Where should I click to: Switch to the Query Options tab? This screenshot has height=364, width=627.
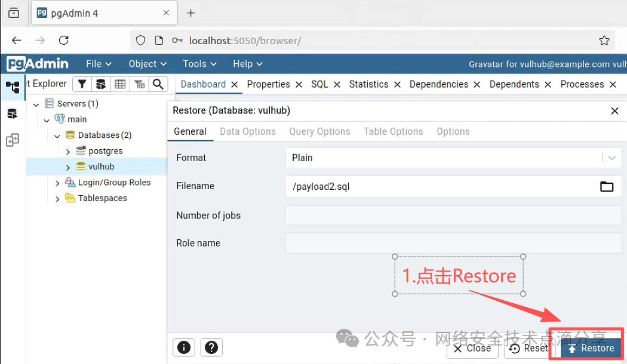319,131
